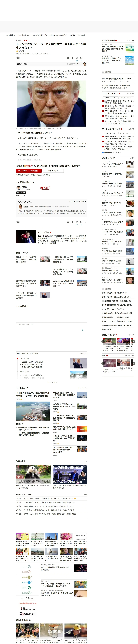Click the ad info icon beside recommendation area

[x=83, y=330]
